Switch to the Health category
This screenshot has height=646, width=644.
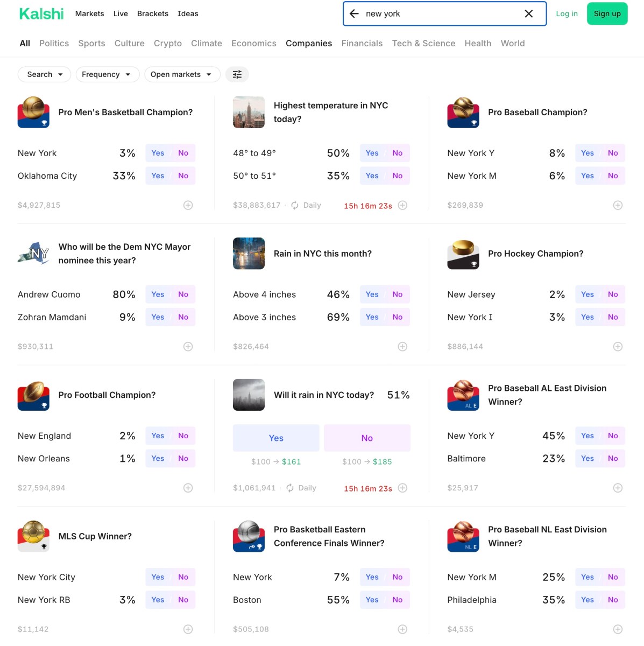[478, 43]
